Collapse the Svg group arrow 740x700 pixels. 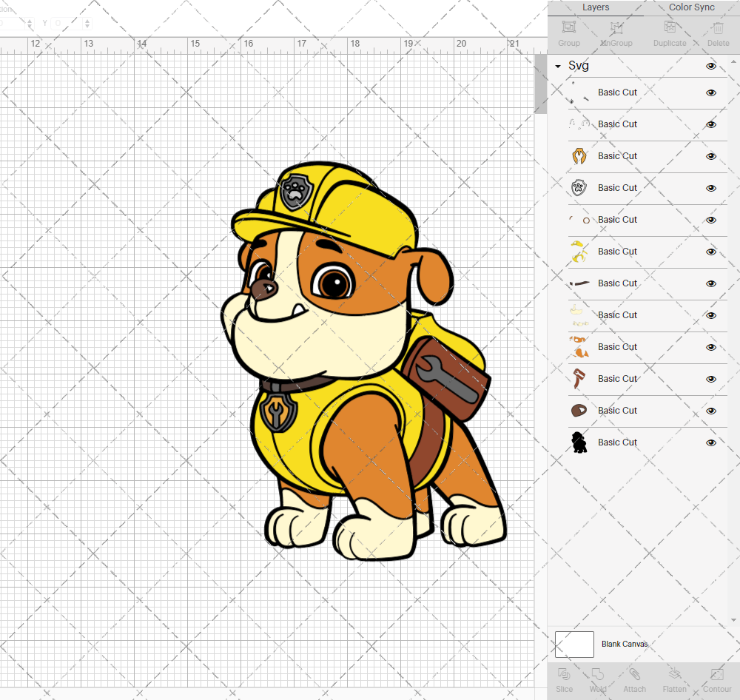558,67
